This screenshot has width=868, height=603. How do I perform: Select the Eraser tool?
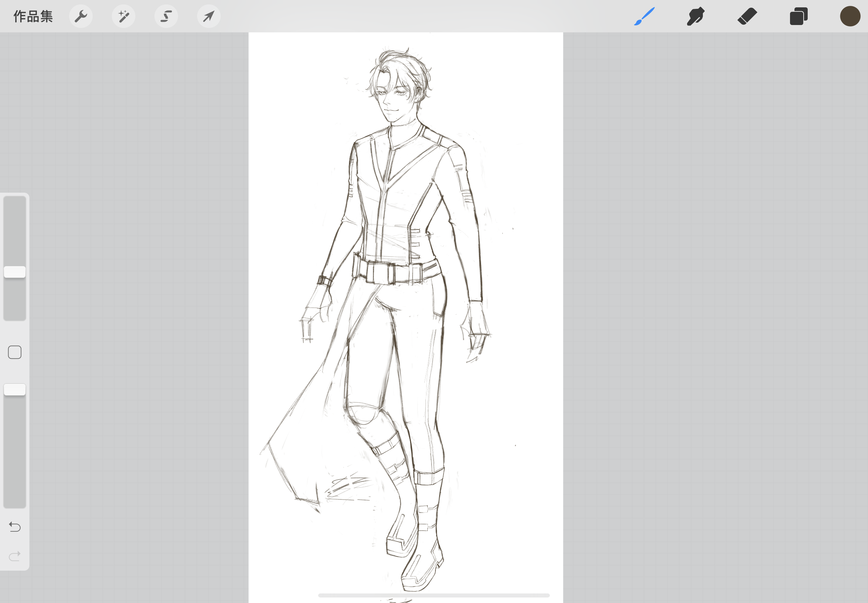point(747,16)
